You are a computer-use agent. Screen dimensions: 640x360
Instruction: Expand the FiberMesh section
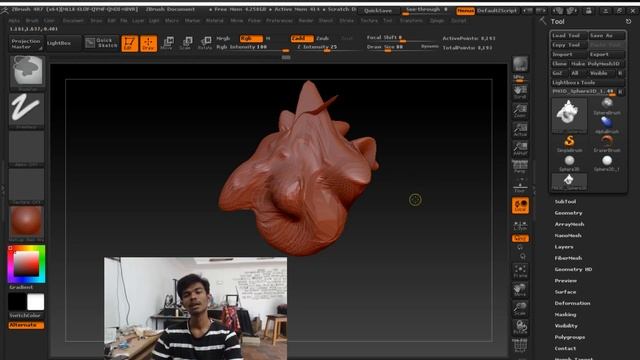click(568, 258)
